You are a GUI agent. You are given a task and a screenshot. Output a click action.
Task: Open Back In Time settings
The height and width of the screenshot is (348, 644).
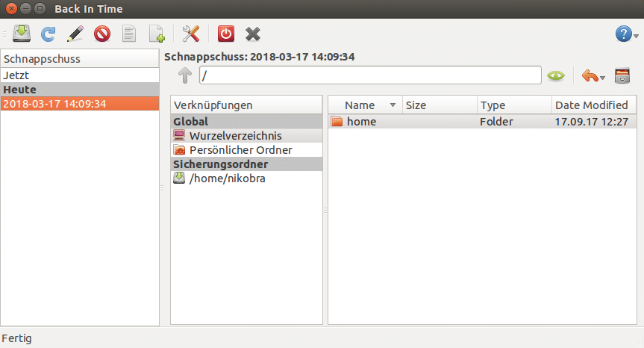click(x=190, y=34)
